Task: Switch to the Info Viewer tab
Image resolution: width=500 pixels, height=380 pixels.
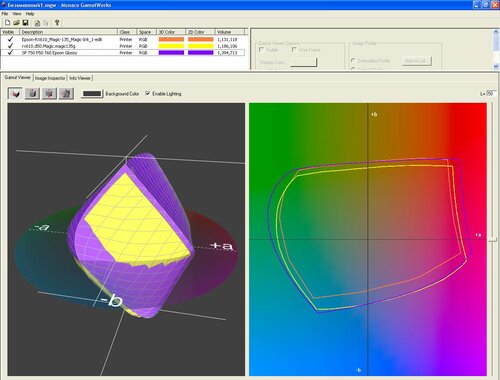Action: [x=80, y=78]
